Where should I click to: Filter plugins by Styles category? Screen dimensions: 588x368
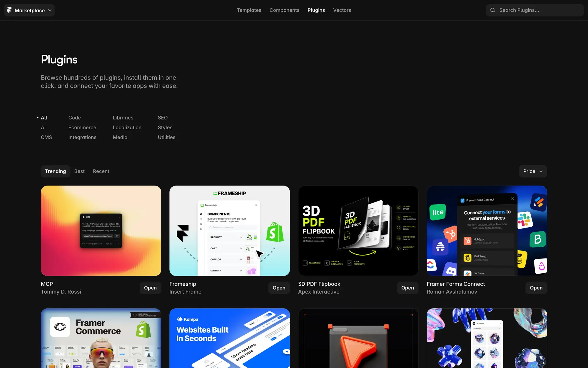(x=165, y=127)
